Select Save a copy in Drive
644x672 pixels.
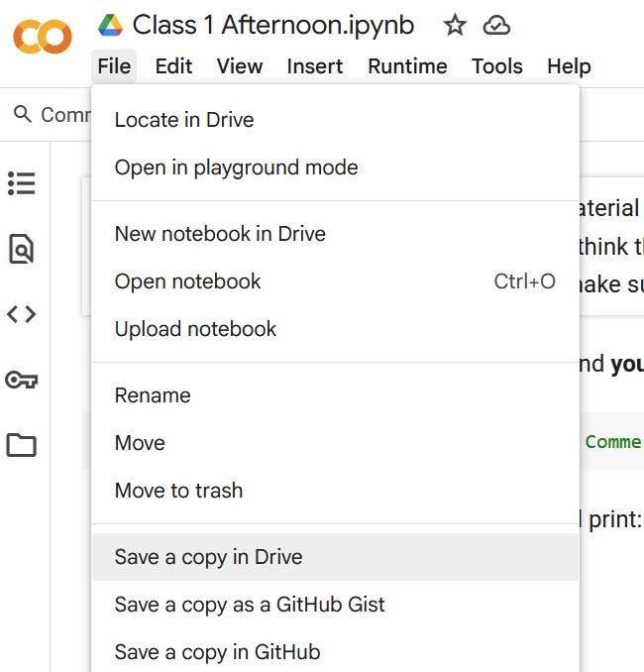[x=208, y=557]
